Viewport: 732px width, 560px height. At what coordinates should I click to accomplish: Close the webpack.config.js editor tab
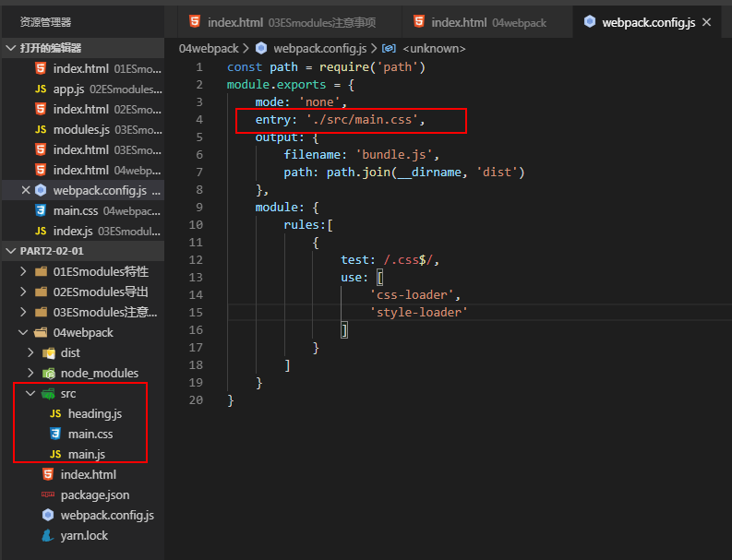tap(707, 22)
